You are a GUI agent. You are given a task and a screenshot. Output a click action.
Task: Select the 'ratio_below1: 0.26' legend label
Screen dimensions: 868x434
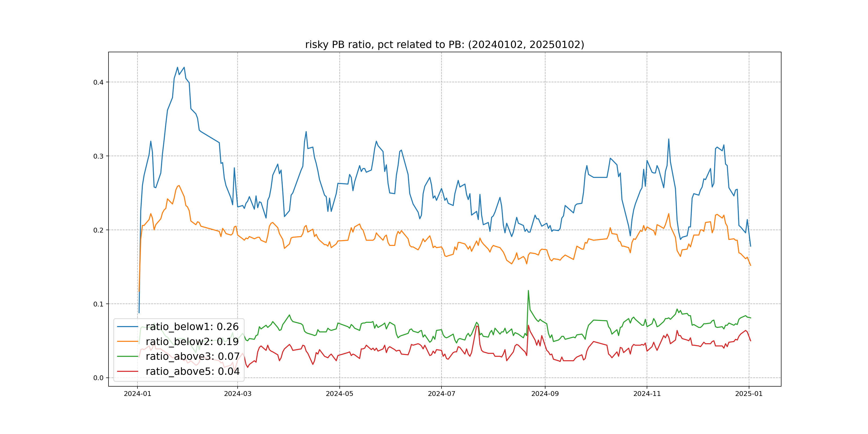192,327
